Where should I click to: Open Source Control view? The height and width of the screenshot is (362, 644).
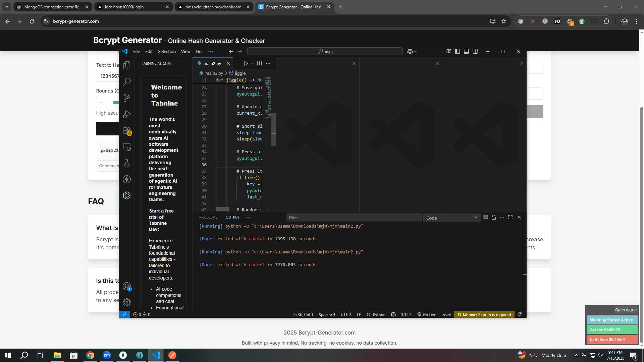tap(127, 98)
